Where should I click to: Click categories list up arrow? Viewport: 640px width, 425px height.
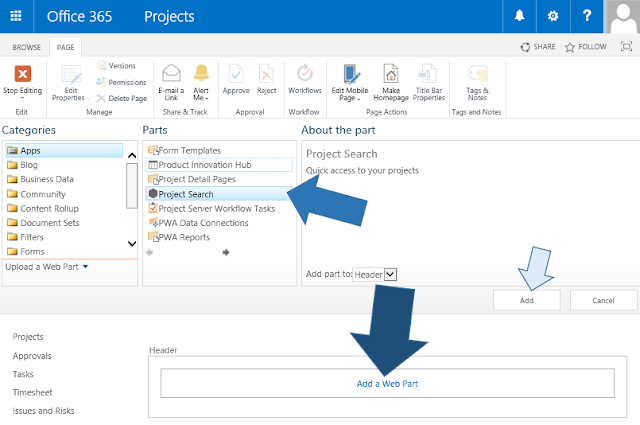(x=132, y=155)
